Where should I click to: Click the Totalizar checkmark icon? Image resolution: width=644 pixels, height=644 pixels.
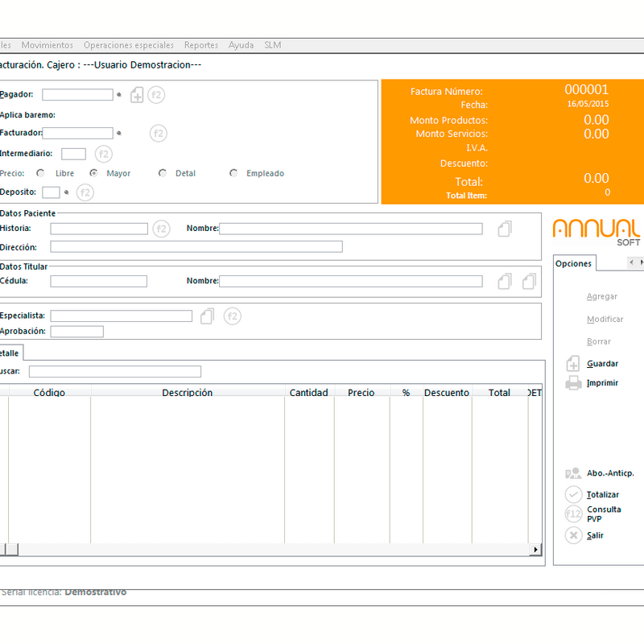574,494
